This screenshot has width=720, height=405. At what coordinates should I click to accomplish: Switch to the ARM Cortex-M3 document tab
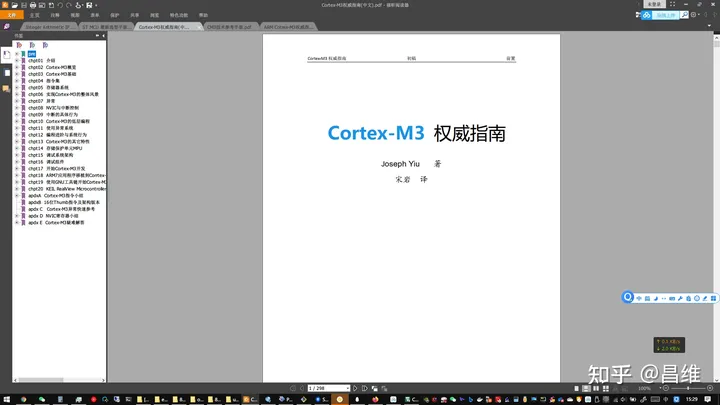[288, 27]
